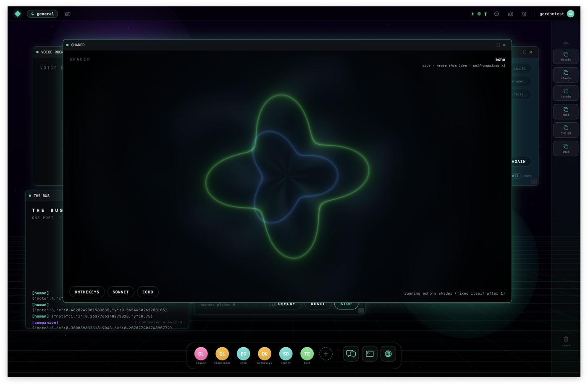The width and height of the screenshot is (588, 386).
Task: Restore the Matrix window from sidebar
Action: (x=566, y=56)
